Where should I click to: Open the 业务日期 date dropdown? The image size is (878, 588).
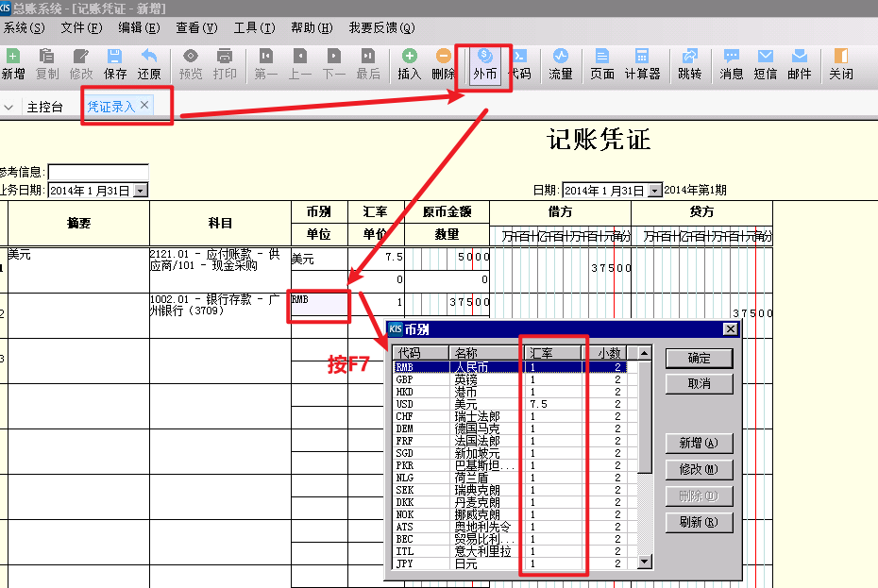pos(141,191)
